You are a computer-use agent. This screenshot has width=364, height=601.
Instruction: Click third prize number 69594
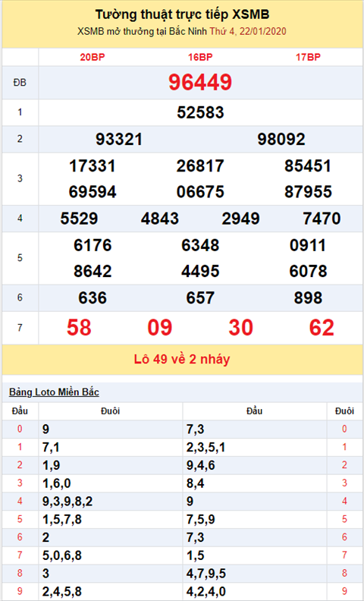click(93, 192)
